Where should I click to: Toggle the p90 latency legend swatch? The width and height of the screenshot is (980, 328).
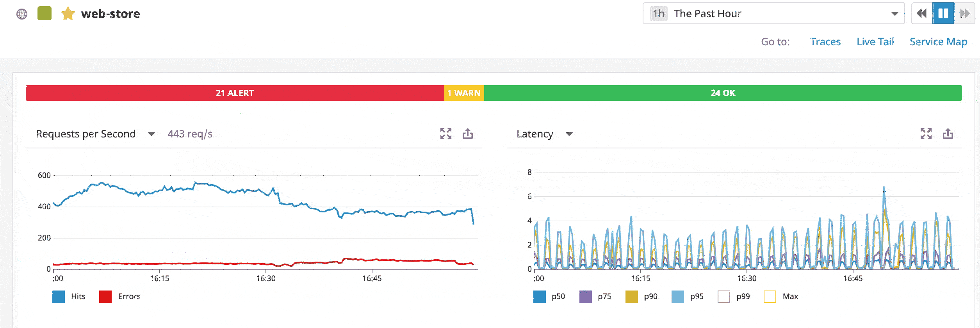631,297
